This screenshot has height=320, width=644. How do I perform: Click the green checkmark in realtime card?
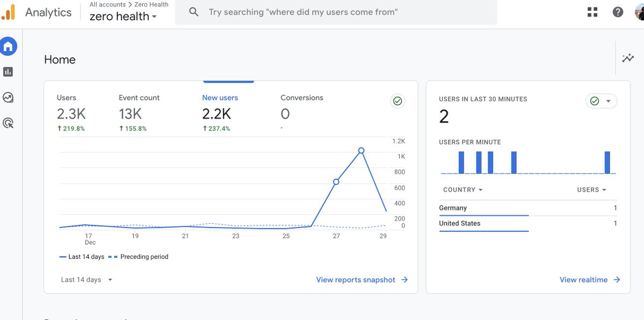(595, 101)
